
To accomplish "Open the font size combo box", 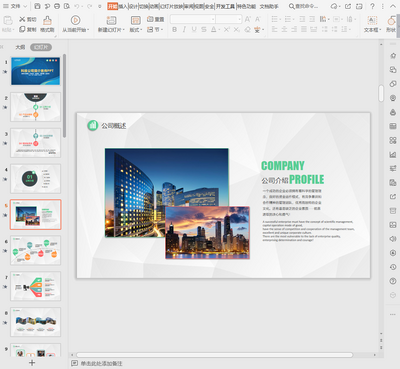I will click(229, 19).
